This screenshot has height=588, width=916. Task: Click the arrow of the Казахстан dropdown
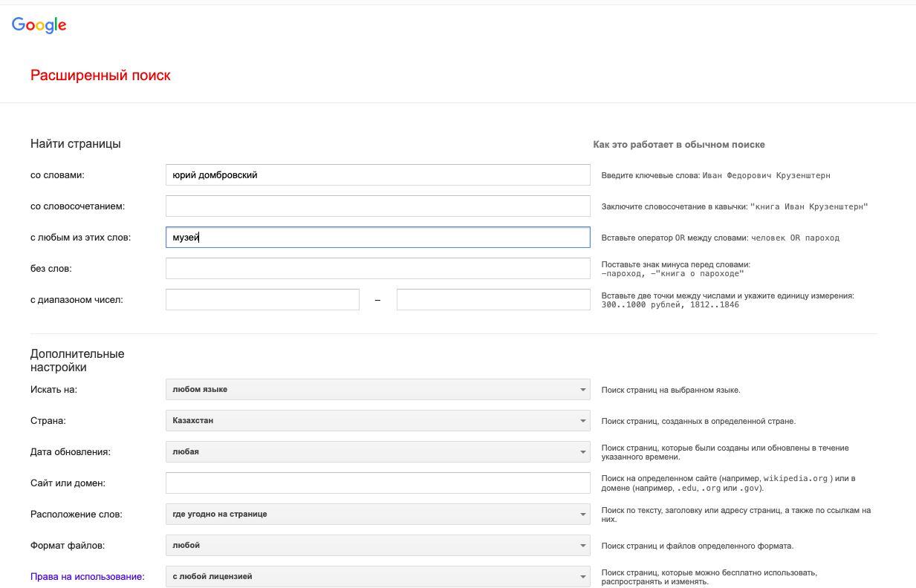pyautogui.click(x=583, y=421)
